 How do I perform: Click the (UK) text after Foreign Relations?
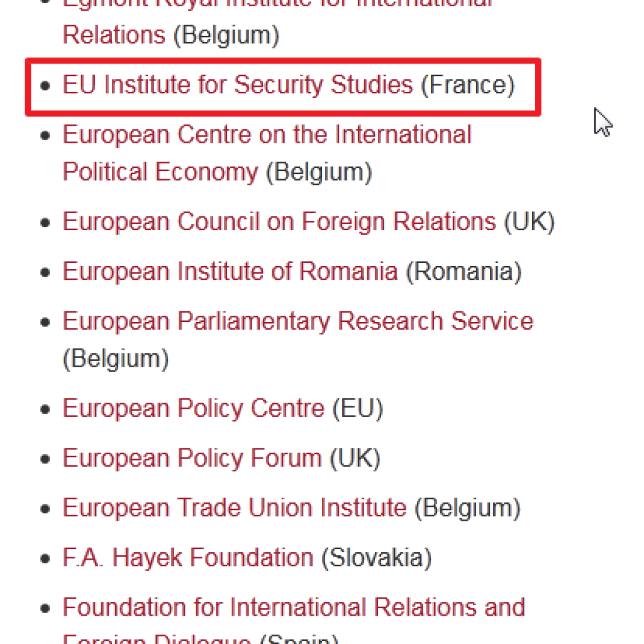click(530, 222)
